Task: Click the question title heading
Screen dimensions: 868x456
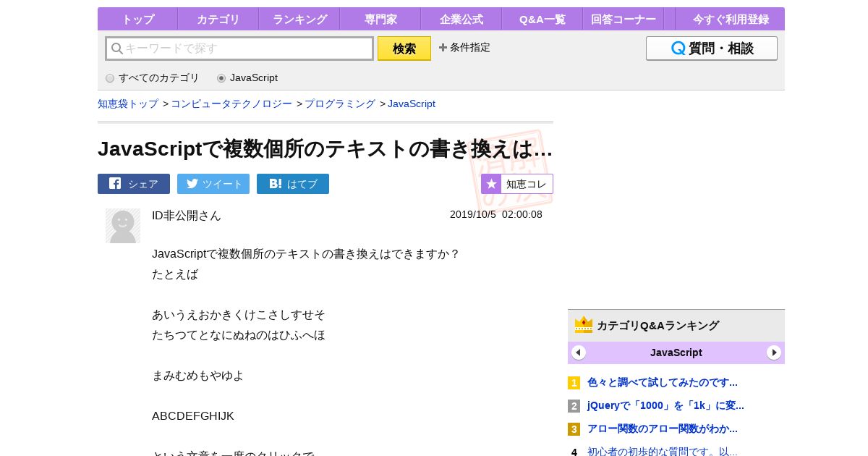Action: pyautogui.click(x=325, y=149)
